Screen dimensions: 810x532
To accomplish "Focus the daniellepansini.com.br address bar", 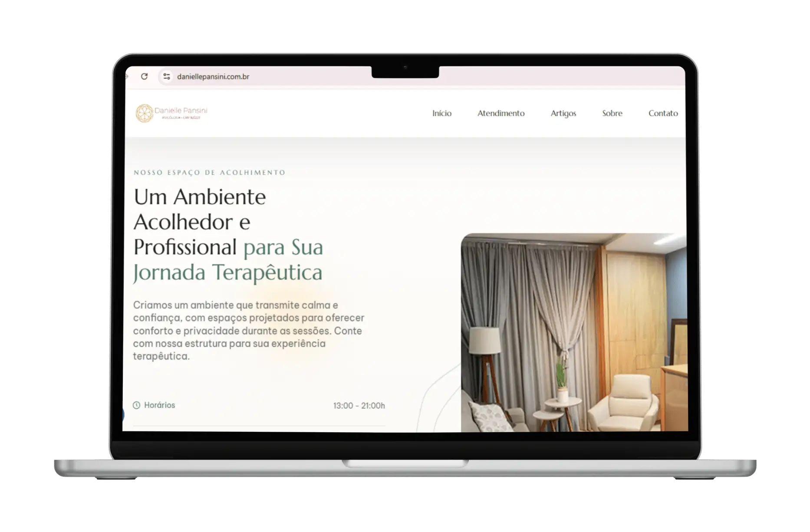I will 213,77.
